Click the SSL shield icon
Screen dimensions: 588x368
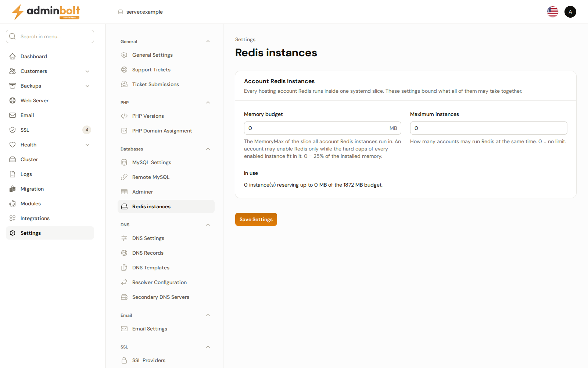[12, 130]
